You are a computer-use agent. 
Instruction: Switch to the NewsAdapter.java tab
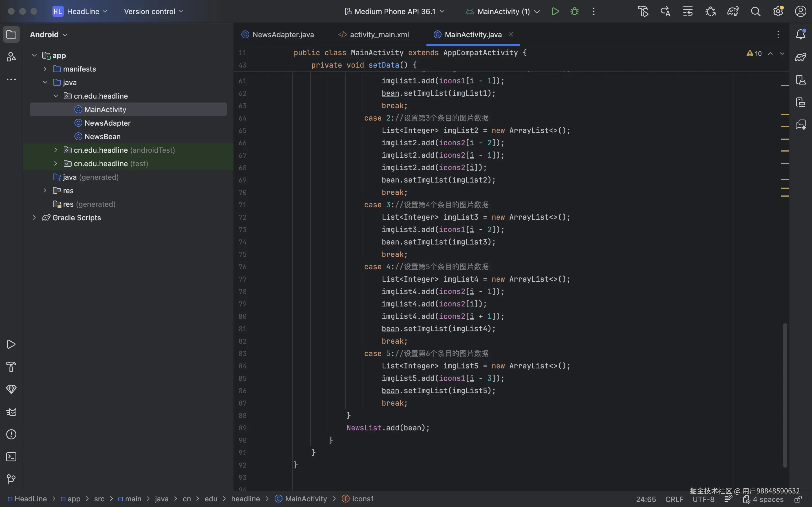click(283, 35)
